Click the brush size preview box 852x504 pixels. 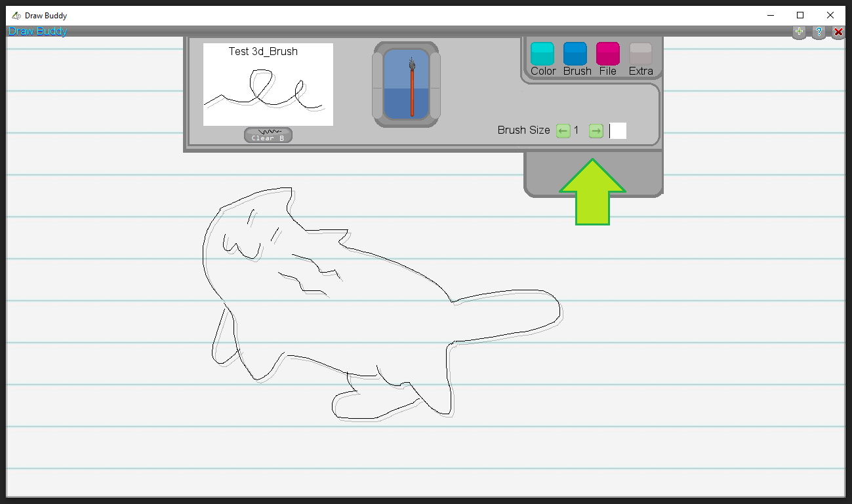pyautogui.click(x=618, y=130)
